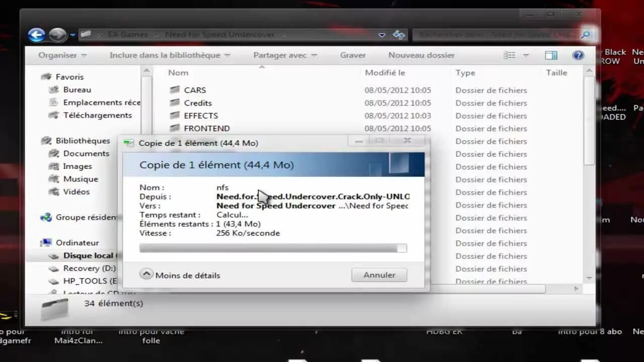This screenshot has width=644, height=362.
Task: Click Graver in the toolbar
Action: [x=353, y=55]
